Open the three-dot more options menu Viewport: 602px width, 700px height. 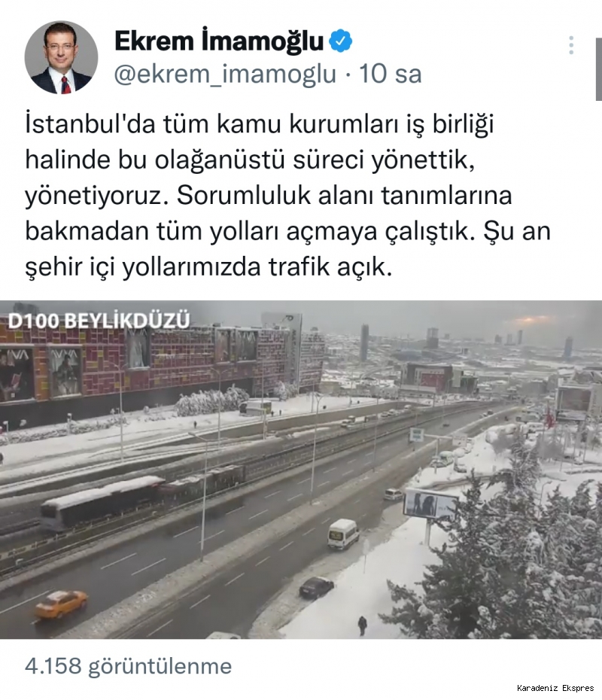[571, 45]
